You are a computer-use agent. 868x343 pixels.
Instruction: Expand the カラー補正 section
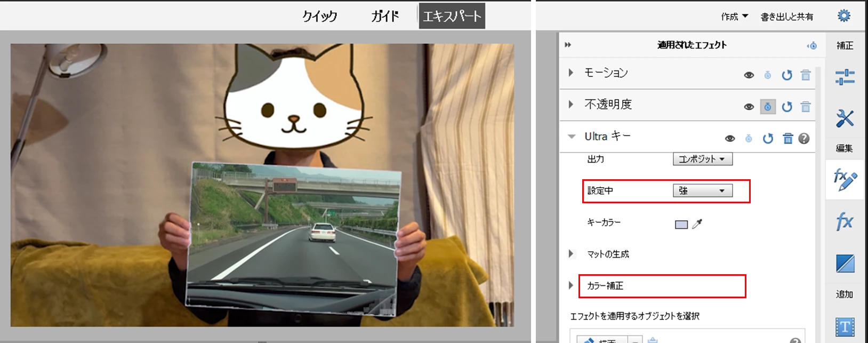[x=571, y=285]
